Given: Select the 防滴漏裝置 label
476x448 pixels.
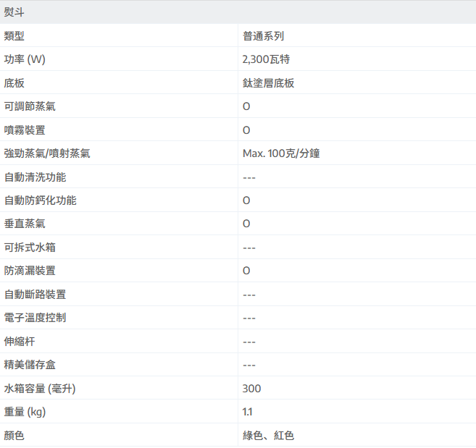Looking at the screenshot, I should click(x=30, y=271).
